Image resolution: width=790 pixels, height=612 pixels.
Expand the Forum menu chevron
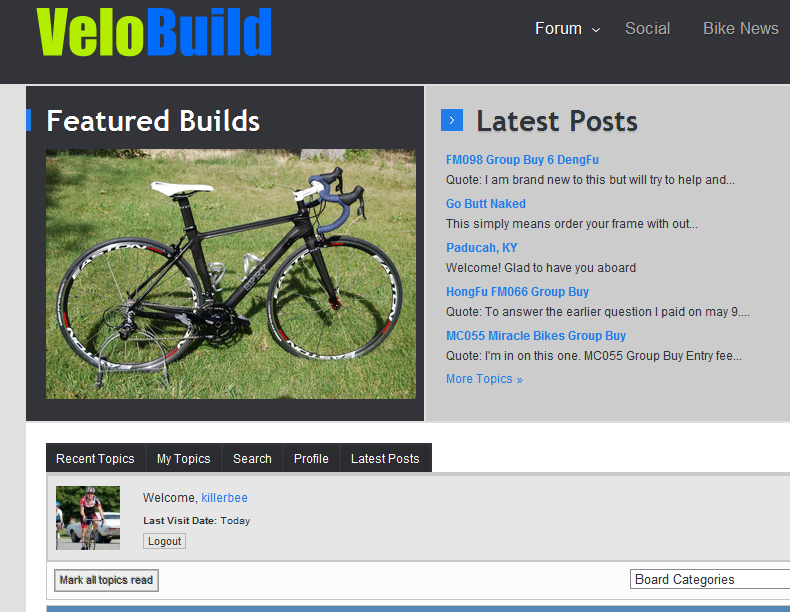click(596, 30)
